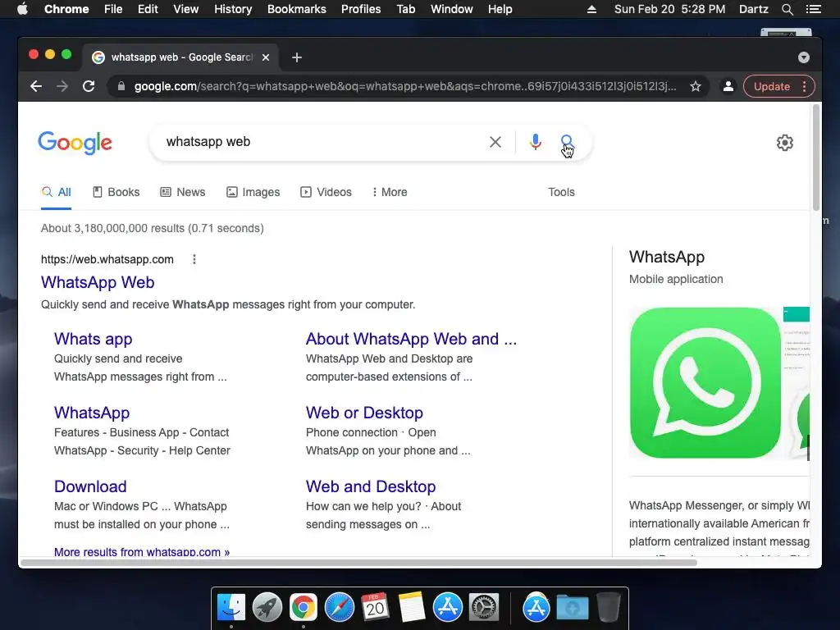
Task: Click the WhatsApp logo image thumbnail
Action: coord(705,382)
